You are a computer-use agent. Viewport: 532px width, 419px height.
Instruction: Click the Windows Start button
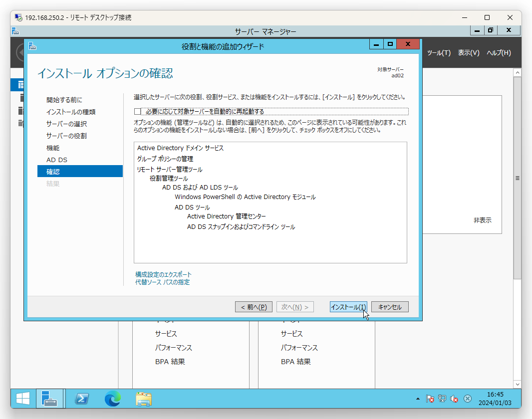(23, 399)
